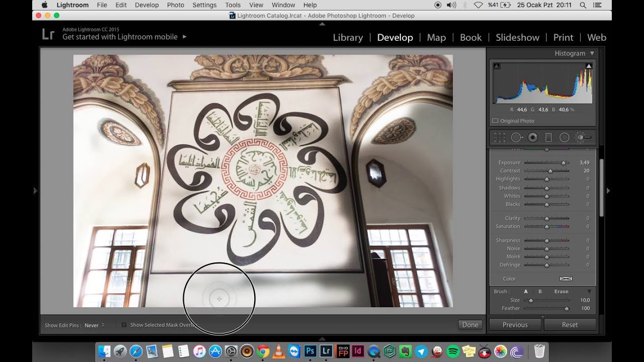Choose brush B
This screenshot has height=362, width=644.
pos(540,292)
